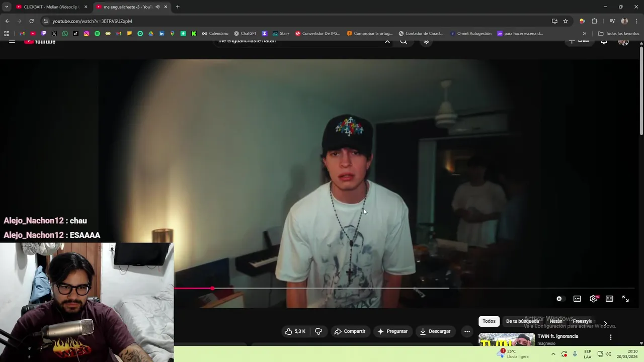Toggle the taskbar microphone icon
Image resolution: width=644 pixels, height=362 pixels.
[575, 354]
